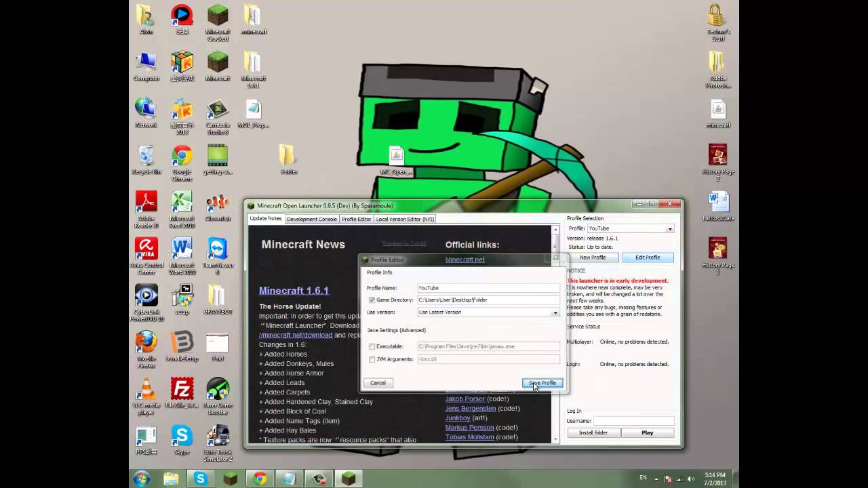Viewport: 868px width, 488px height.
Task: Open the Jakob Porser credit link
Action: click(x=465, y=399)
